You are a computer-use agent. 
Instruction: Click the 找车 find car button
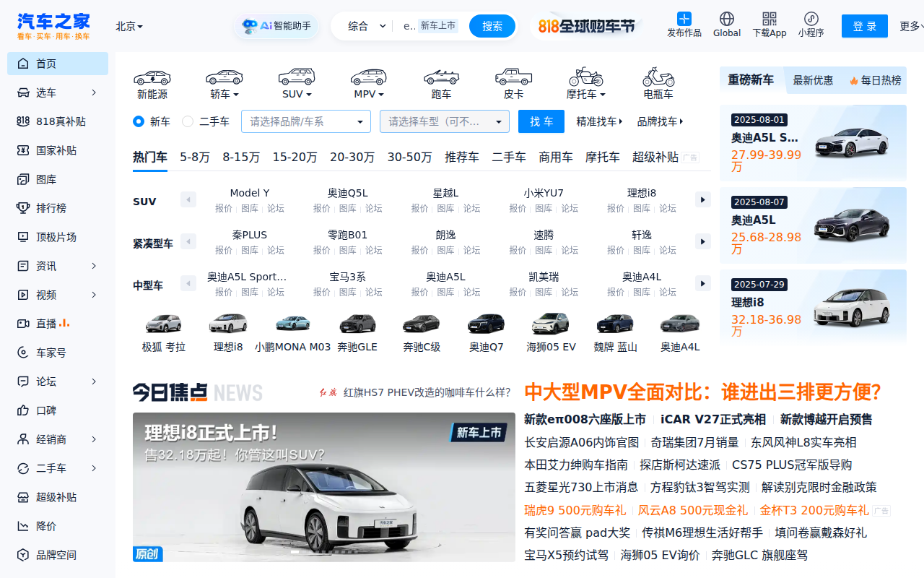541,121
